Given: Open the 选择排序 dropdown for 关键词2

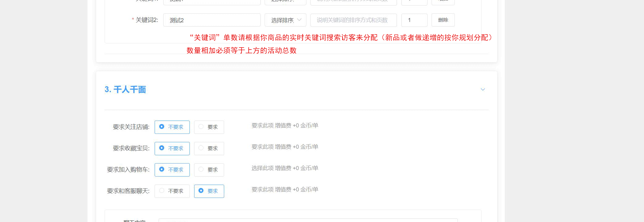Looking at the screenshot, I should click(x=285, y=20).
